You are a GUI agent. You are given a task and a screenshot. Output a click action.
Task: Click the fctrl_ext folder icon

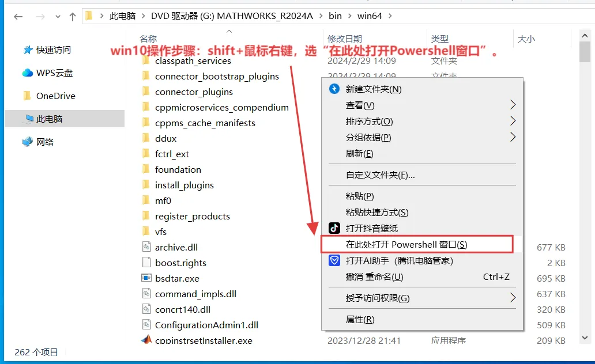point(146,154)
